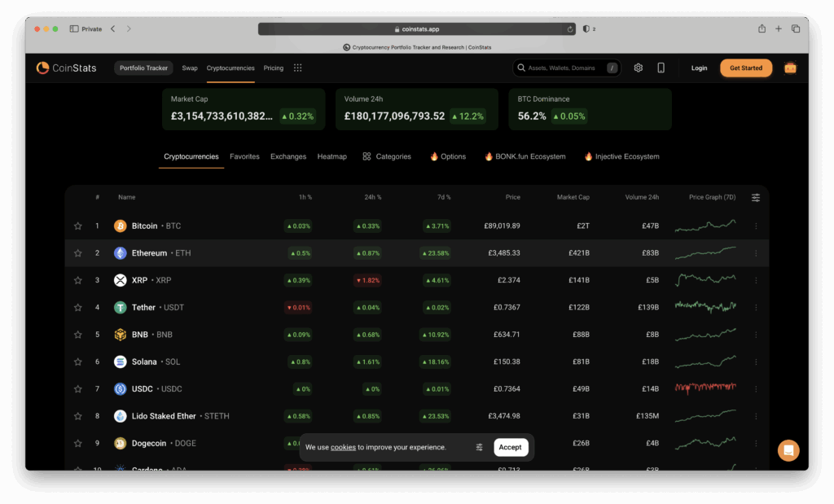Toggle favorite star for Solana
The image size is (834, 504).
click(x=78, y=362)
